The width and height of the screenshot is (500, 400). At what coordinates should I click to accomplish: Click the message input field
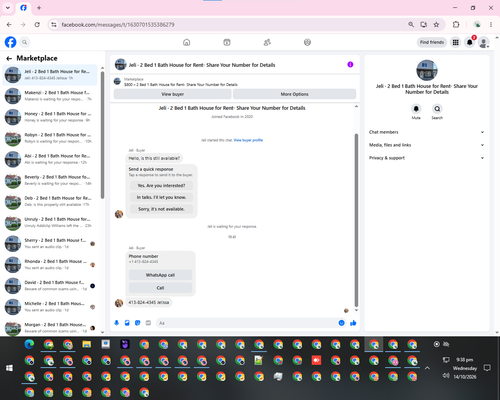247,323
